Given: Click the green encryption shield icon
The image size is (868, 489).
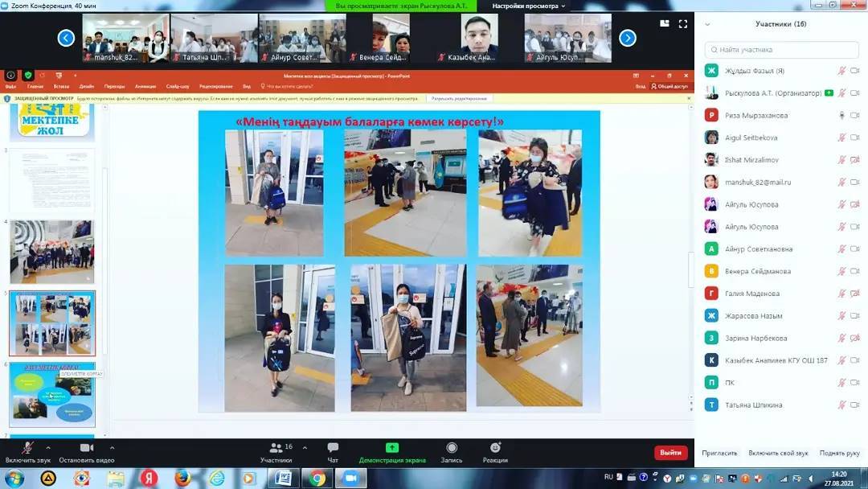Looking at the screenshot, I should pos(29,75).
